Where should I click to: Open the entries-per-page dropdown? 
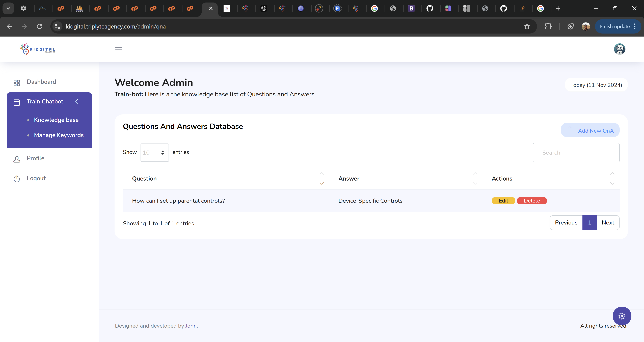point(154,153)
